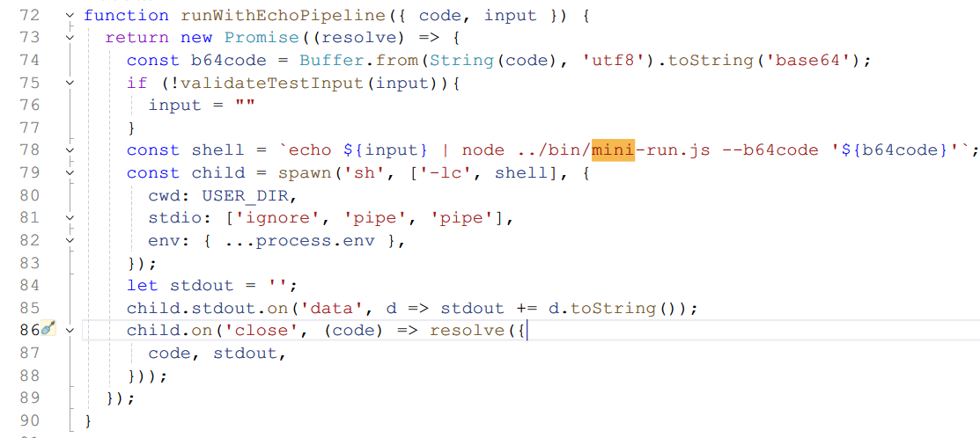980x438 pixels.
Task: Click Buffer in the b64code assignment
Action: pyautogui.click(x=331, y=61)
